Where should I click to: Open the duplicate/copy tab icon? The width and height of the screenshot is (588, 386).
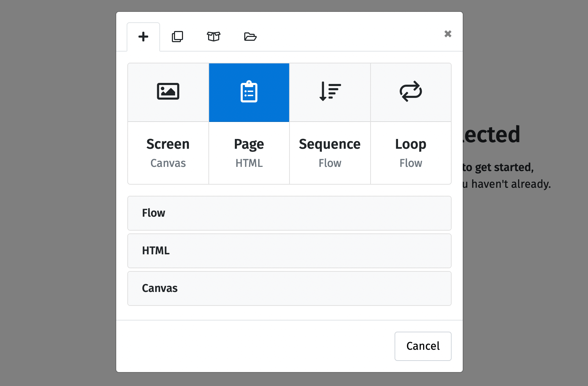point(178,37)
